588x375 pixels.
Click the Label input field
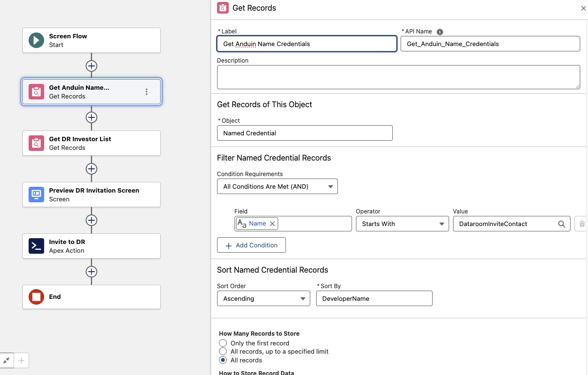tap(307, 44)
